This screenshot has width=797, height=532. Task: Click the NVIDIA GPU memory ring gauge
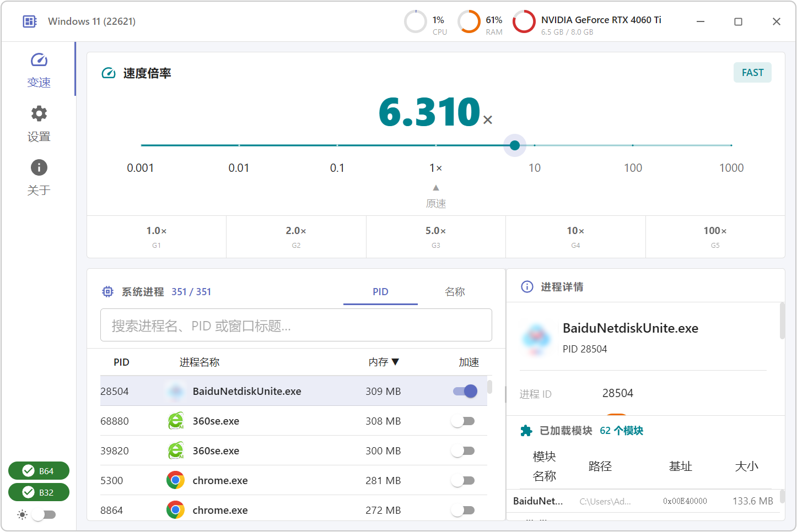point(524,21)
